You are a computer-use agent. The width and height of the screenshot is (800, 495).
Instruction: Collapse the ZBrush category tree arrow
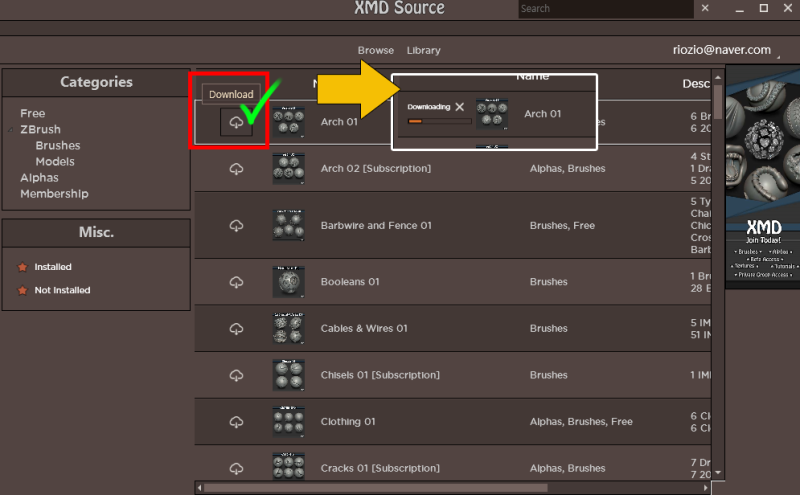[x=11, y=130]
